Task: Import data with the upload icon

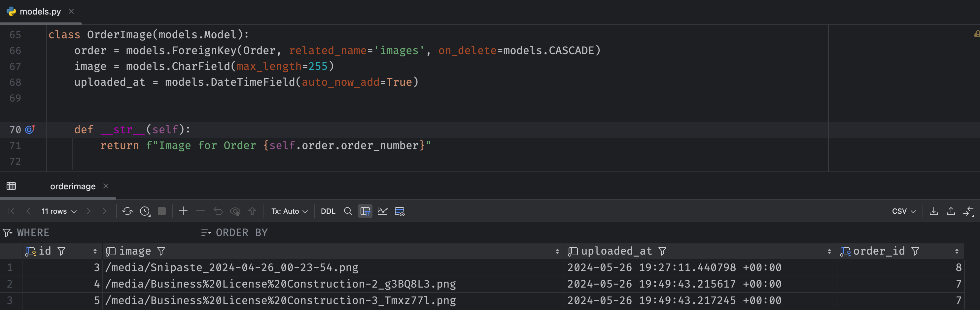Action: point(950,211)
